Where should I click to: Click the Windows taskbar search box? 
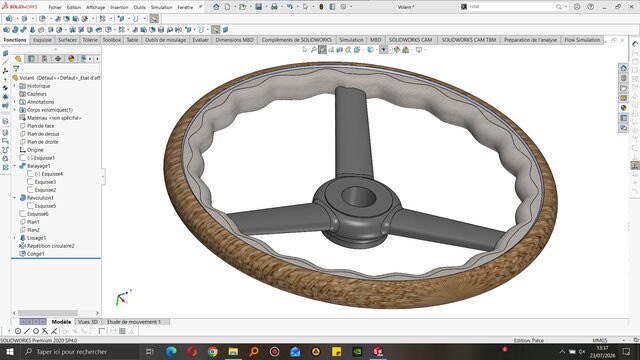click(x=80, y=351)
